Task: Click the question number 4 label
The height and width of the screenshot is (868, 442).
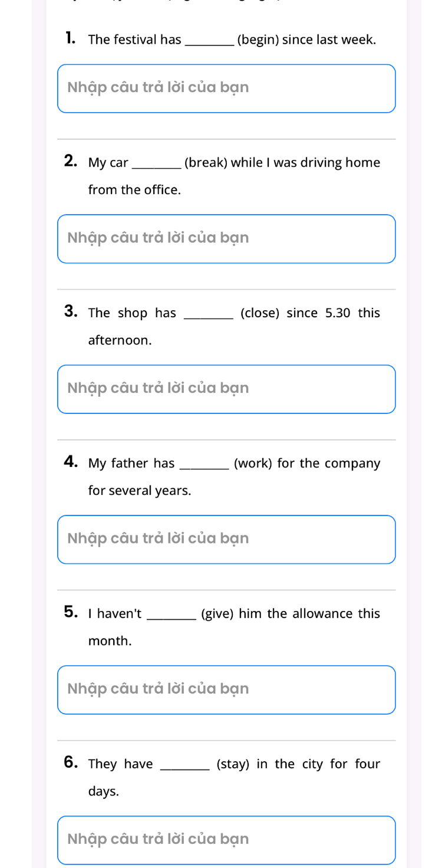Action: click(72, 463)
